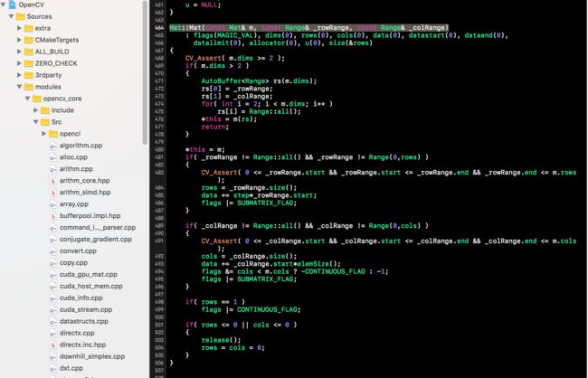The height and width of the screenshot is (378, 588).
Task: Click the Sources folder icon
Action: point(21,16)
